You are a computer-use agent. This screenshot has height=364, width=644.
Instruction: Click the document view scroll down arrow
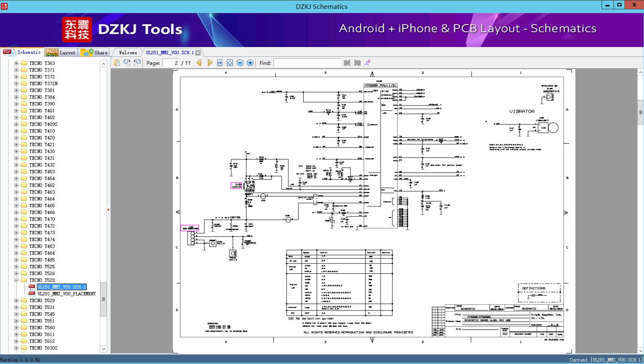(641, 350)
